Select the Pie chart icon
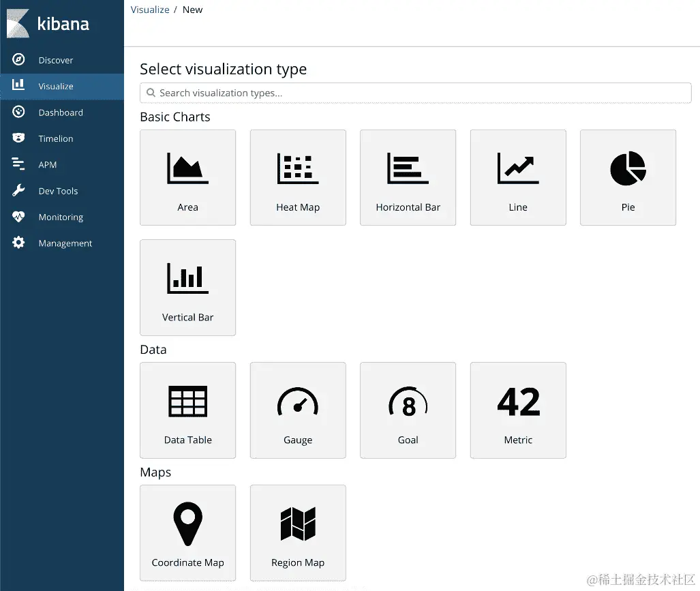700x591 pixels. 628,168
